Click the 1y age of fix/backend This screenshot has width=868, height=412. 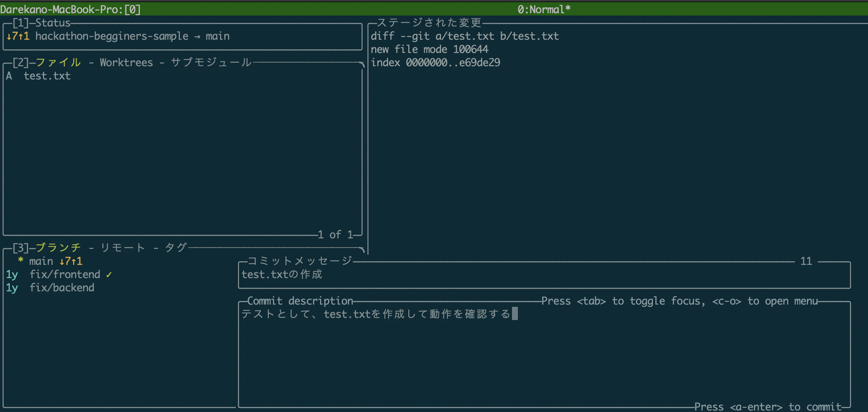(x=12, y=288)
